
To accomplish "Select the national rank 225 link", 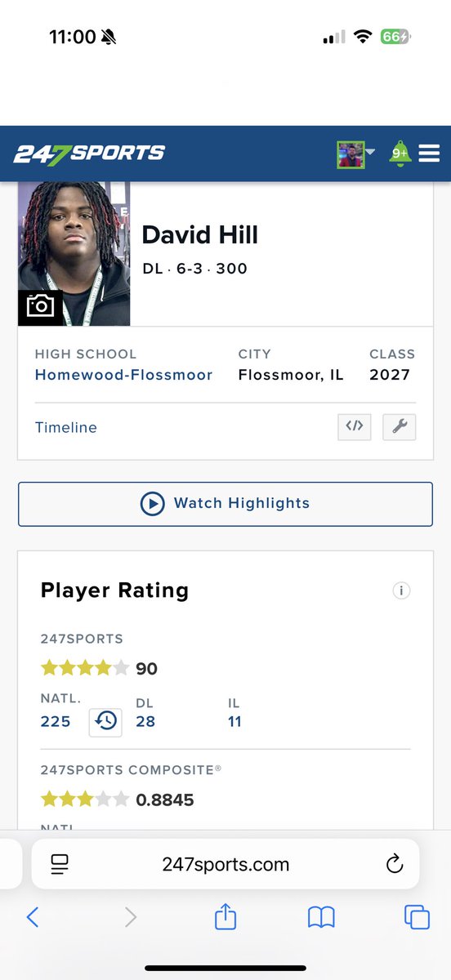I will (x=56, y=721).
